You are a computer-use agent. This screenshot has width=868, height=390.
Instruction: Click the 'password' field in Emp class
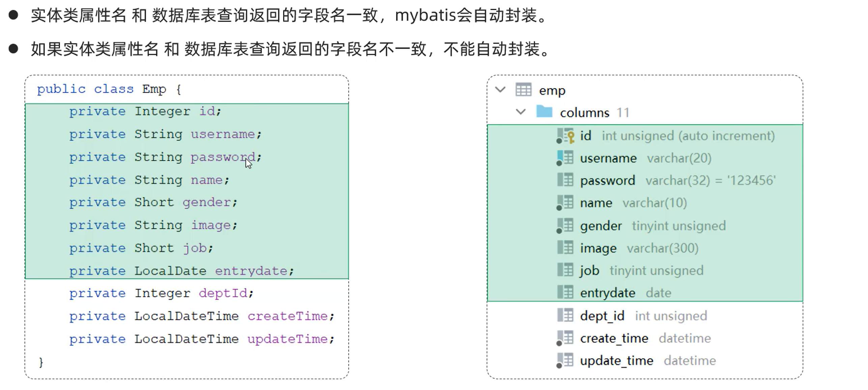point(223,157)
